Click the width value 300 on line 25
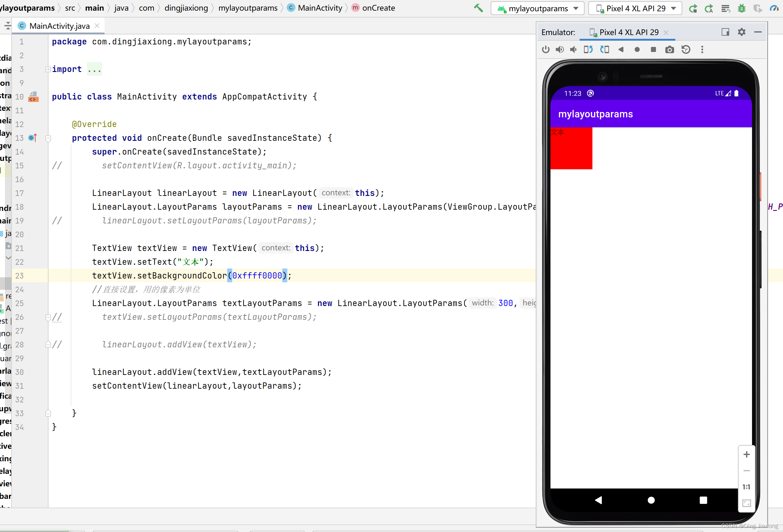This screenshot has height=532, width=783. (505, 303)
